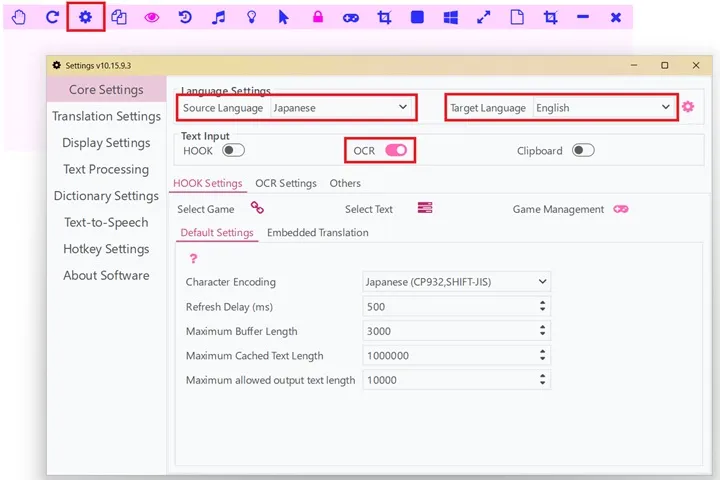Open the Source Language dropdown
Screen dimensions: 720x480
340,107
